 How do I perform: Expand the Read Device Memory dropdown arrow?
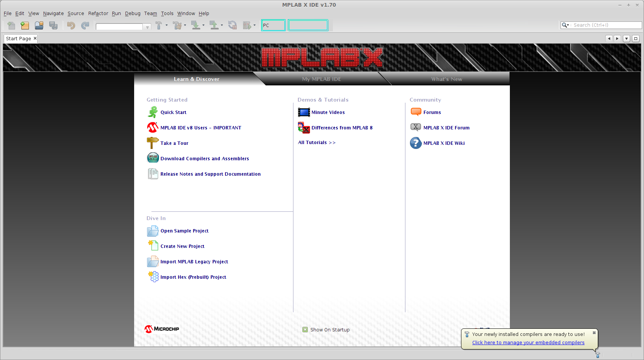click(x=222, y=25)
